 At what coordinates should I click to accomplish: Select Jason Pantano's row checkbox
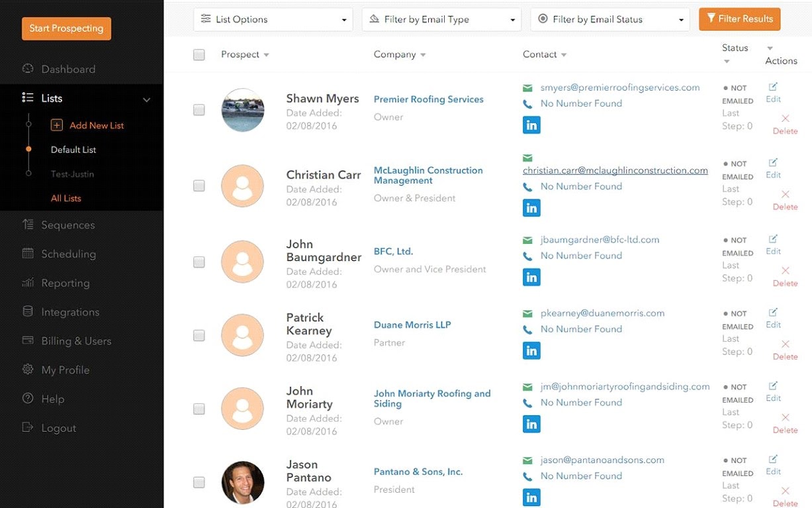click(199, 482)
